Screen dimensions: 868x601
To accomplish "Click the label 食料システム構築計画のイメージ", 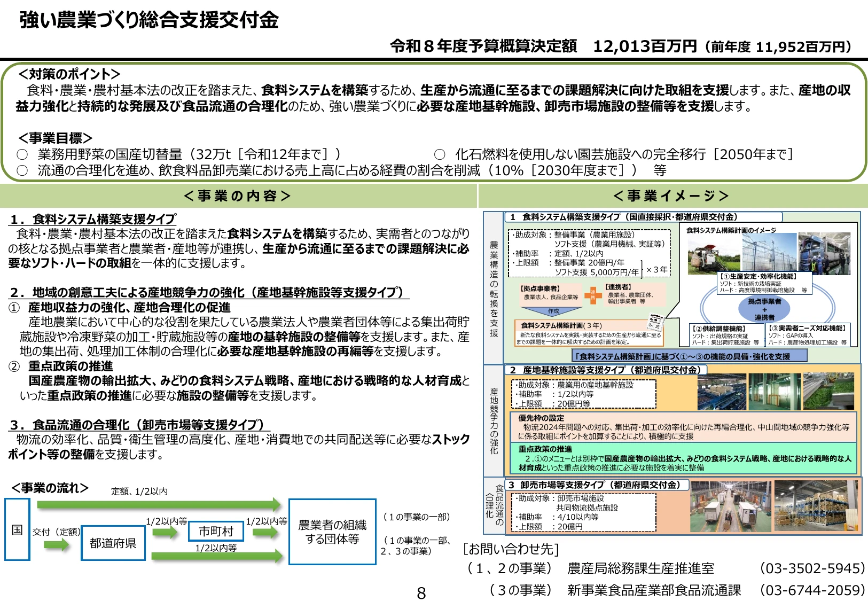I will (x=731, y=230).
